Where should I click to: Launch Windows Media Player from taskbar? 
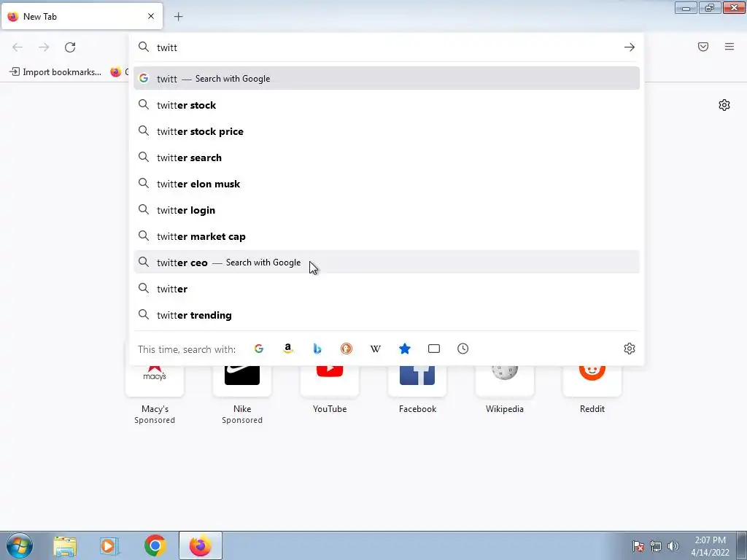109,545
